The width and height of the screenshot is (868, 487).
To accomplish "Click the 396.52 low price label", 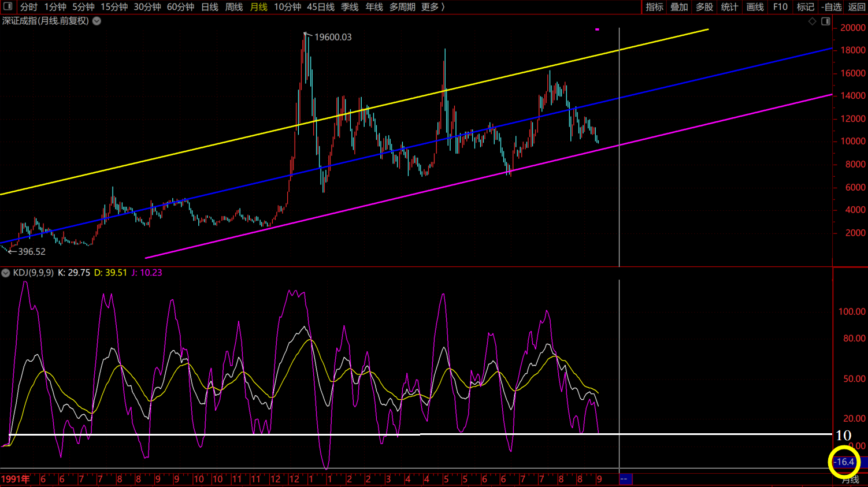I will click(x=32, y=252).
